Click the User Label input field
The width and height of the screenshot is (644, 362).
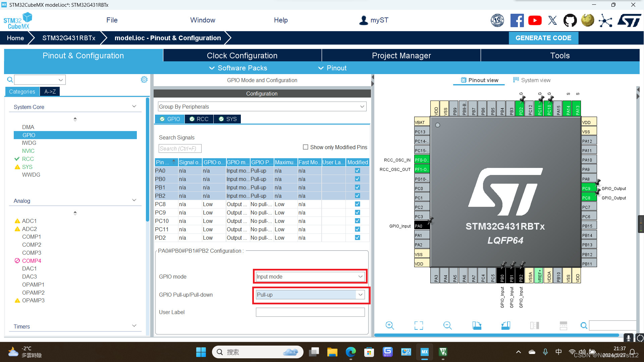[310, 312]
